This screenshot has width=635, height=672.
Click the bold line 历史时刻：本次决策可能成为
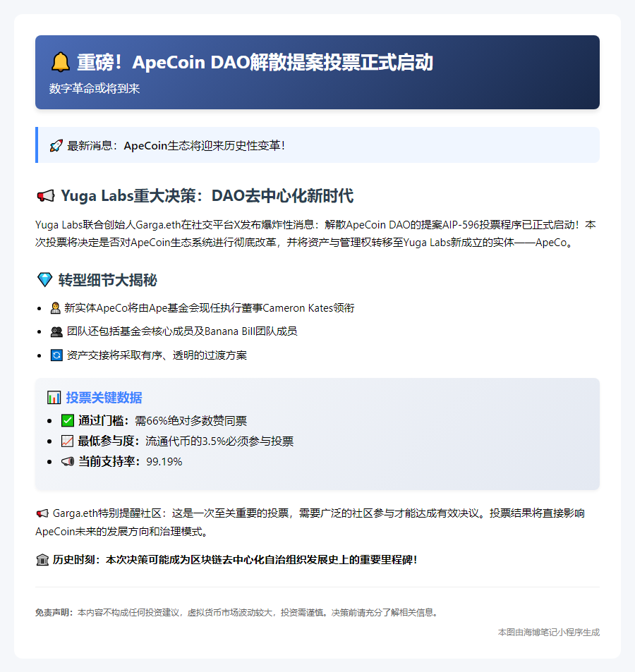[234, 560]
